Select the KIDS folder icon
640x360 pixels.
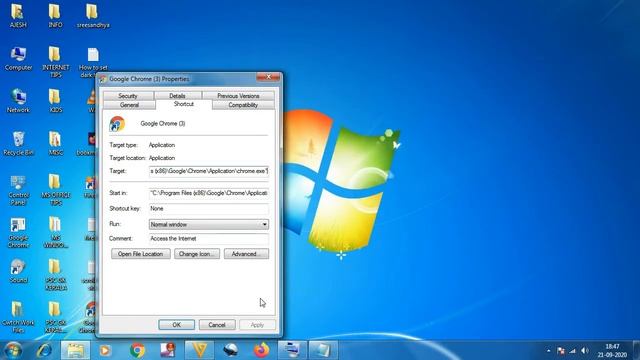tap(55, 101)
